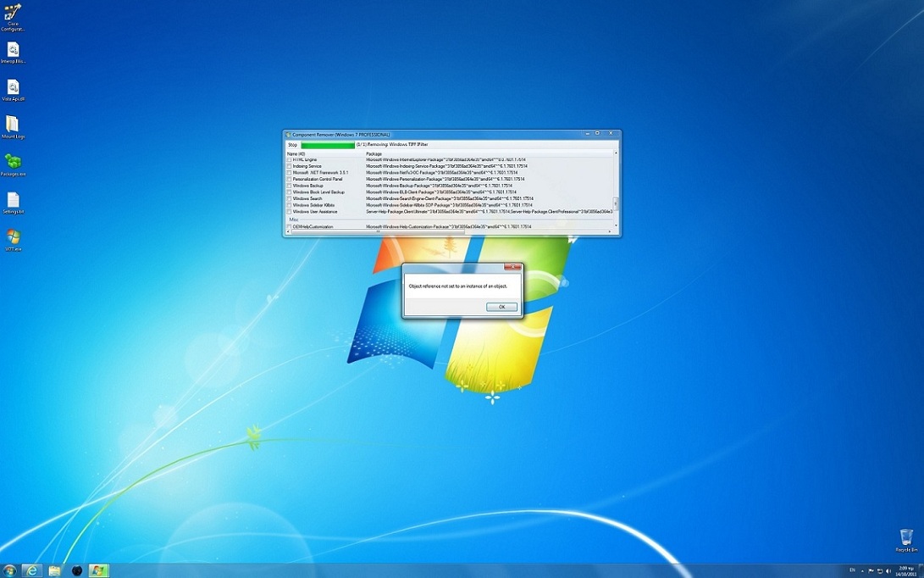Click the Microsoft-Windows-Backup-Package cell
Screen dimensions: 924x578
pyautogui.click(x=439, y=186)
